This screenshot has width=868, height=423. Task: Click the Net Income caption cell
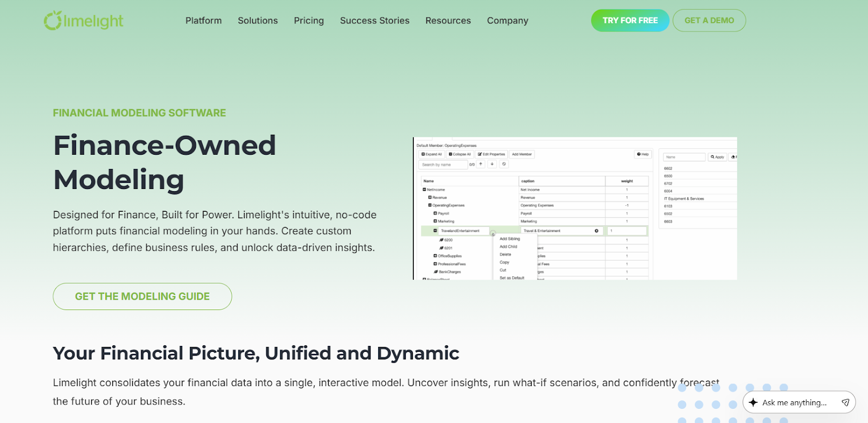[562, 190]
